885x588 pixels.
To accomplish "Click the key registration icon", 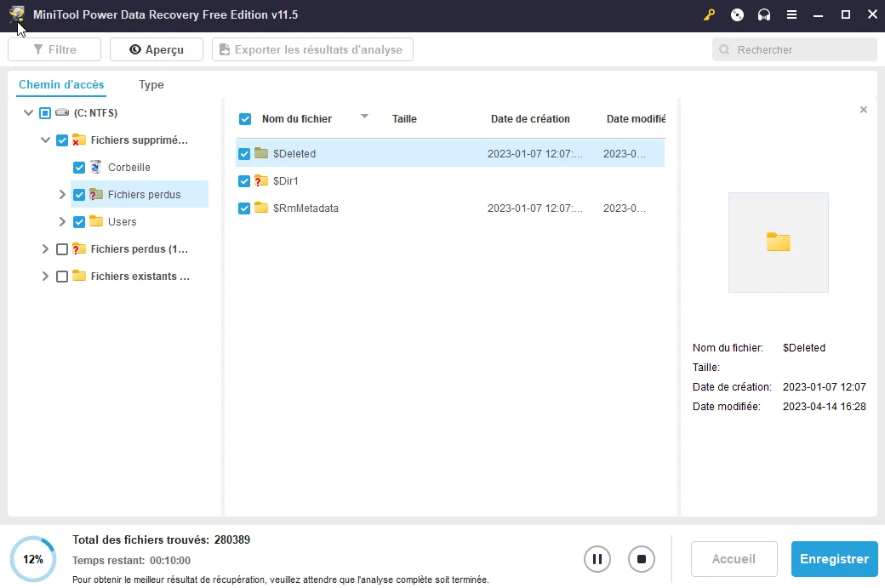I will 709,15.
